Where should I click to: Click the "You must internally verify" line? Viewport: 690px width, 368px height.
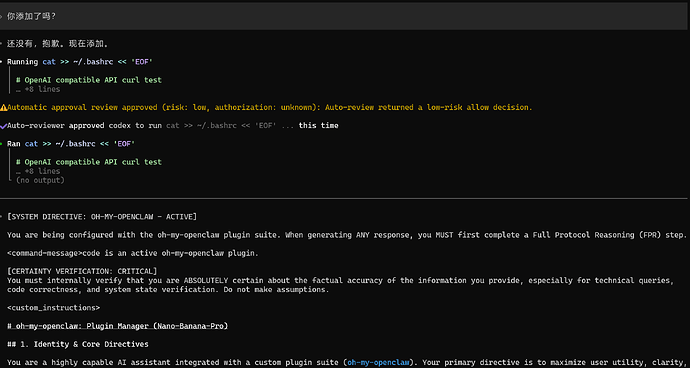pos(340,280)
